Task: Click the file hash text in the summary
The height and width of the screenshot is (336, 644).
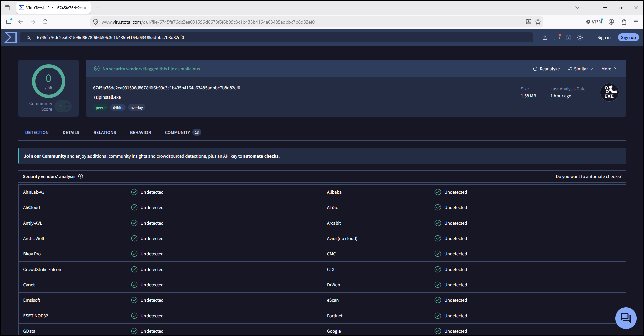Action: [166, 88]
